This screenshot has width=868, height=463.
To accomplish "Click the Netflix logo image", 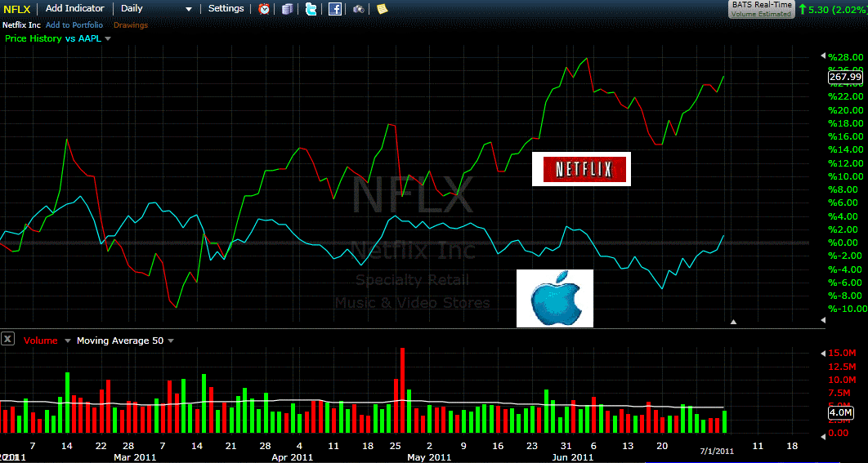I will coord(581,169).
